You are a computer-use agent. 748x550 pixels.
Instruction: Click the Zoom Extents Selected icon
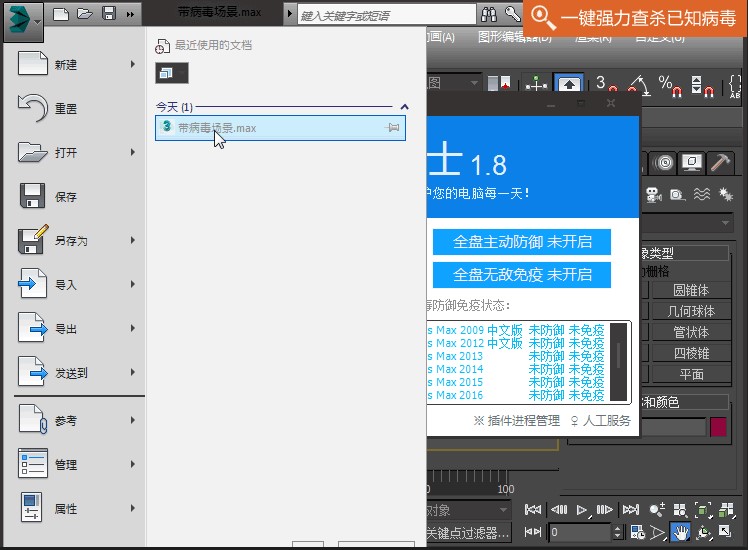702,510
